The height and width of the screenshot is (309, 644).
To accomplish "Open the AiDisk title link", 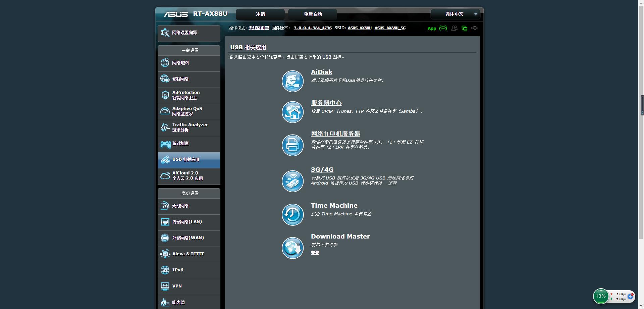I will coord(322,72).
